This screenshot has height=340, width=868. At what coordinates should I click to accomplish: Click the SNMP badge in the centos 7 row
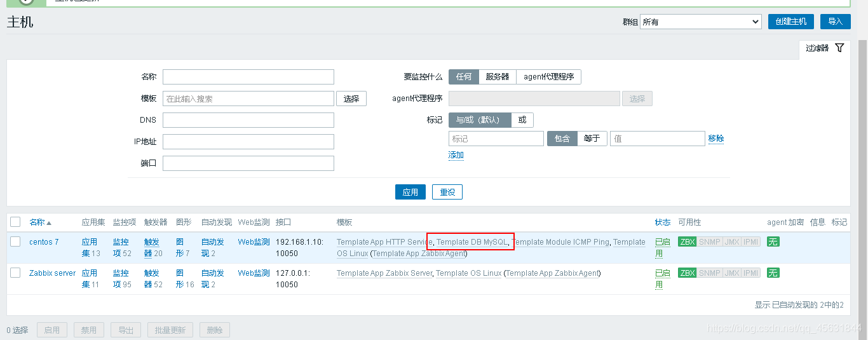(709, 241)
